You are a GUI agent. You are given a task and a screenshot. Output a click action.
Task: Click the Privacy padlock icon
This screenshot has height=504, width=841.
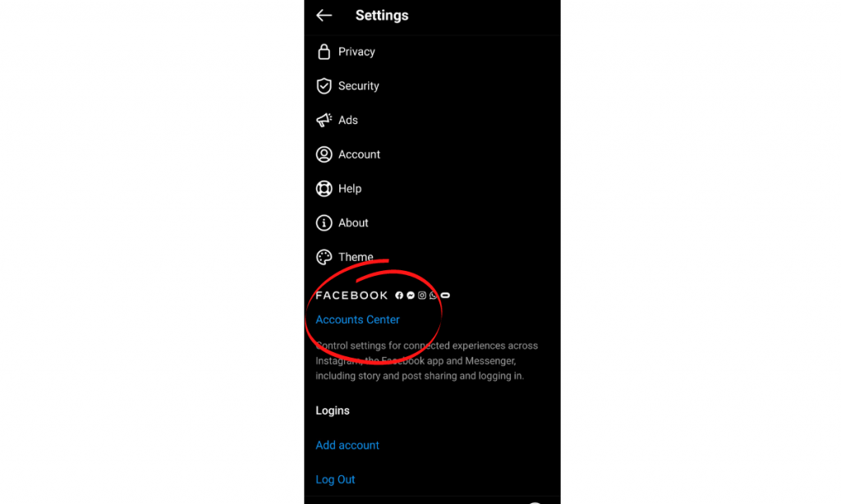click(x=324, y=52)
